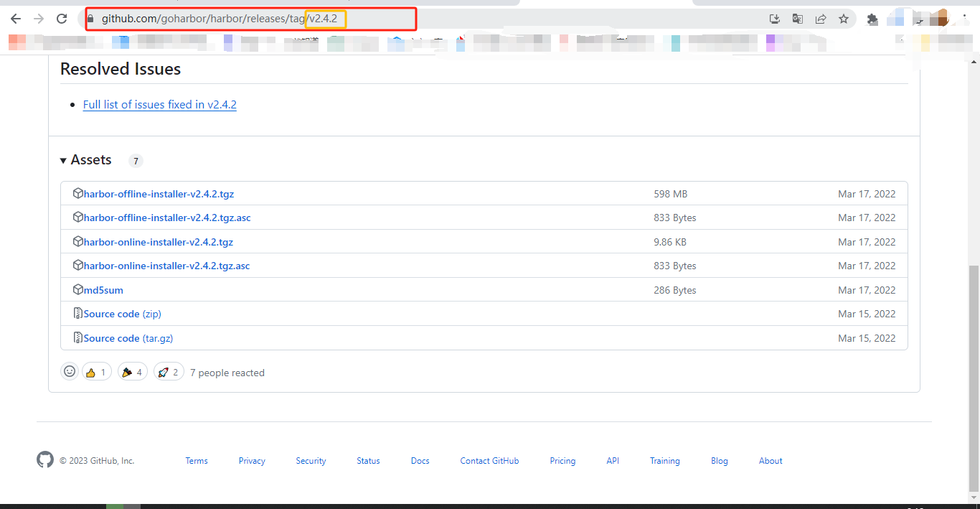Image resolution: width=980 pixels, height=509 pixels.
Task: Open the smiley add-reaction picker
Action: coord(70,371)
